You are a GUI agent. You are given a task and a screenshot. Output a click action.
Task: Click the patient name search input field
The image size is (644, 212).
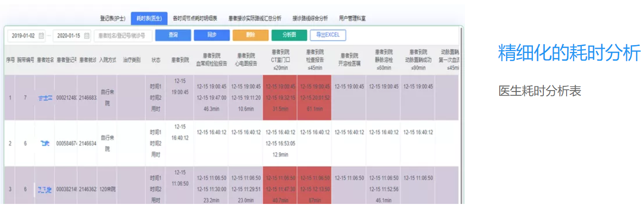point(123,36)
